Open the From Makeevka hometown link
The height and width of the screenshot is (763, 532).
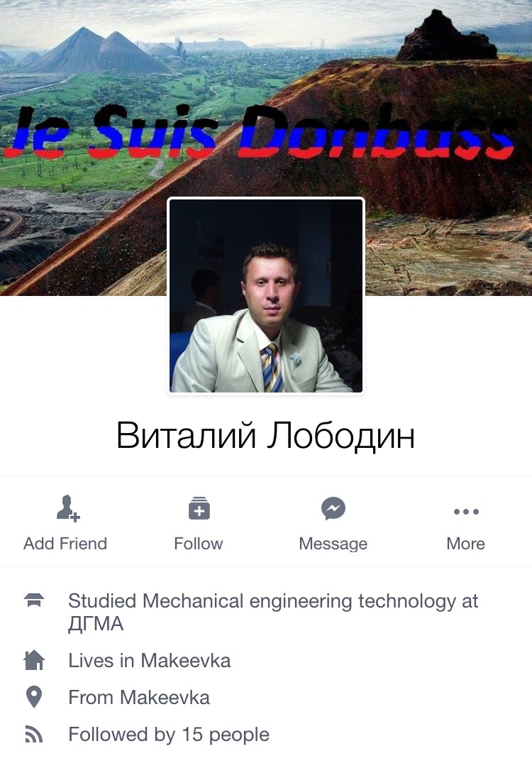(x=139, y=697)
